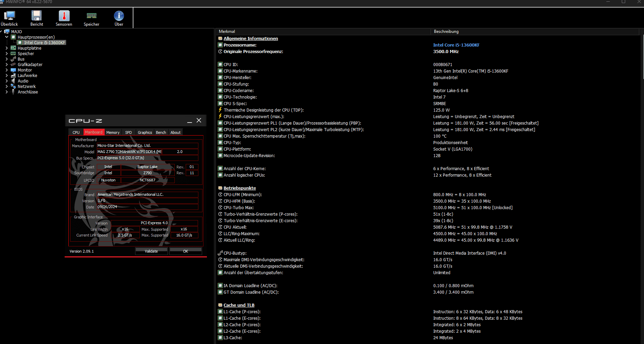644x344 pixels.
Task: Click the CPU-Bustyp bus icon
Action: pyautogui.click(x=220, y=253)
